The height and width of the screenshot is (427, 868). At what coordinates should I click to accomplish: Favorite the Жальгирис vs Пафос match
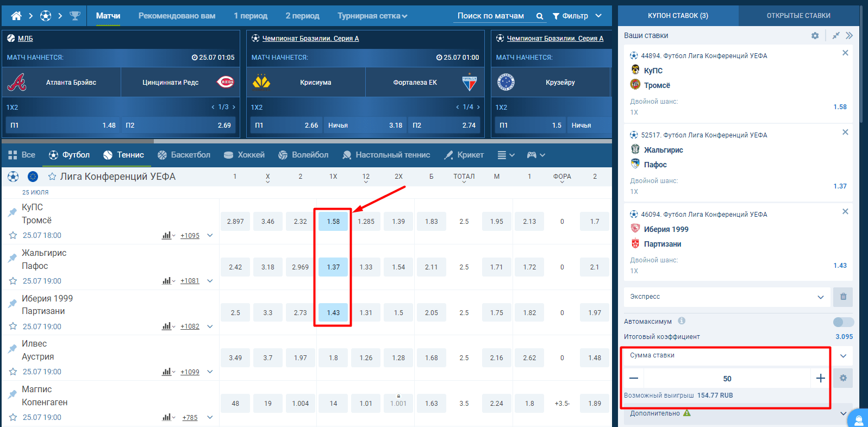coord(13,281)
